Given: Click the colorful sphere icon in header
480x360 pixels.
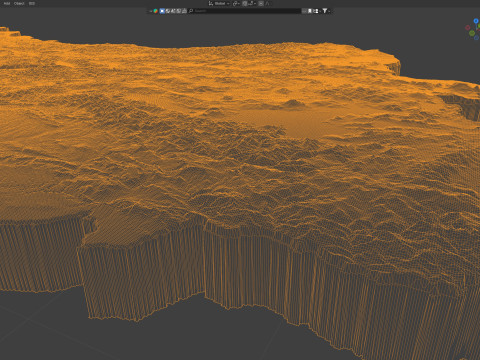Looking at the screenshot, I should (156, 11).
